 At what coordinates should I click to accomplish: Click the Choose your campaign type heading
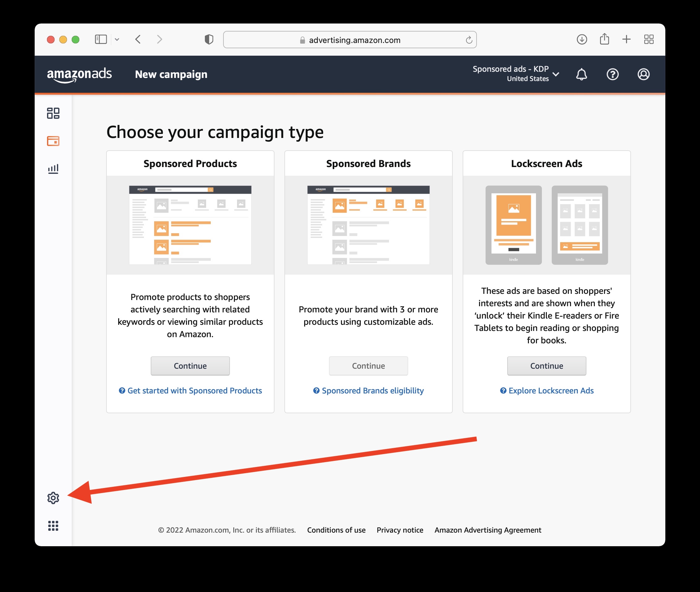pos(215,132)
